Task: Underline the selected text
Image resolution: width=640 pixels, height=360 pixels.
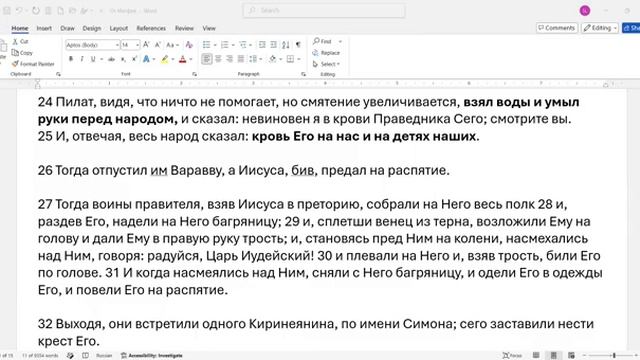Action: [x=93, y=59]
